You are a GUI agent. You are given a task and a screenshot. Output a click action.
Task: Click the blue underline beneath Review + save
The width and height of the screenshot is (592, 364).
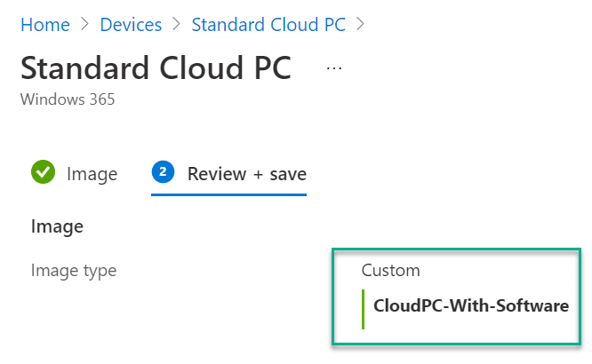coord(228,194)
